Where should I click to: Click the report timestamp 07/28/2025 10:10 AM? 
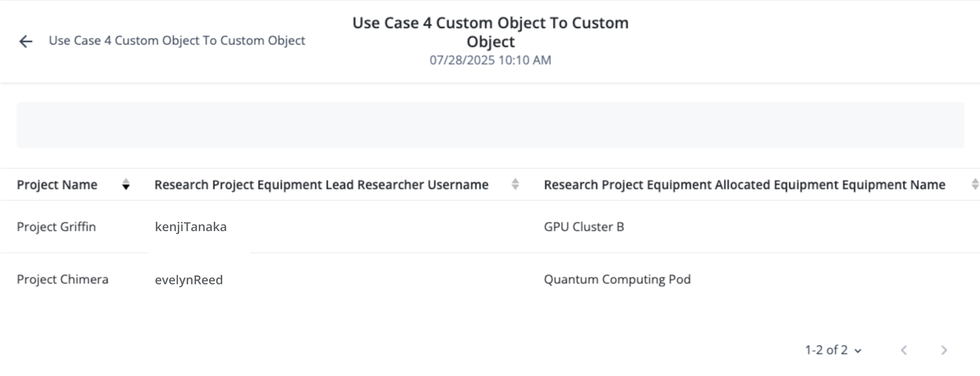click(490, 60)
